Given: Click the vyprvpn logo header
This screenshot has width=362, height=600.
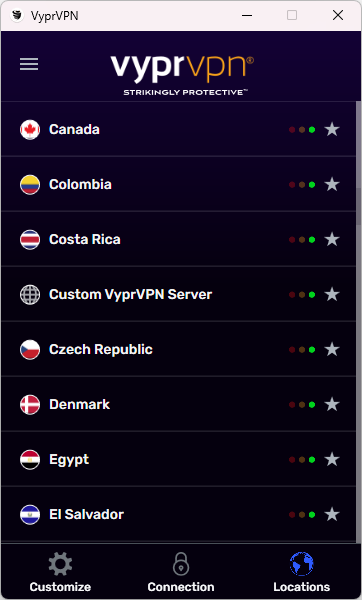Looking at the screenshot, I should click(183, 75).
